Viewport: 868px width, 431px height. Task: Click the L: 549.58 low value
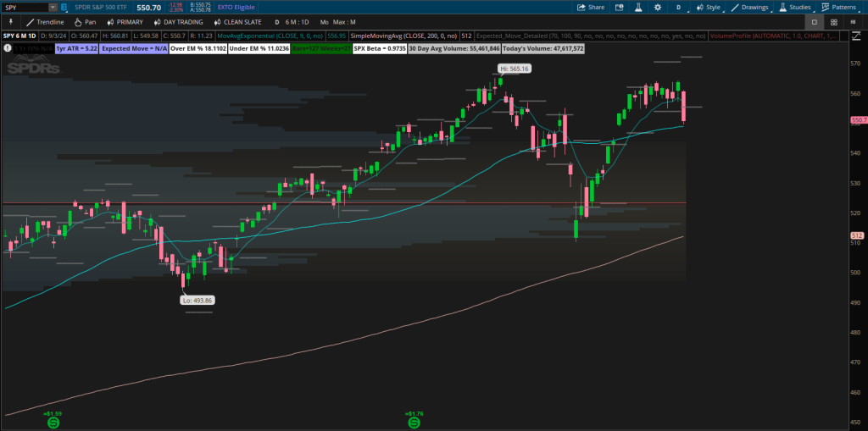[146, 36]
